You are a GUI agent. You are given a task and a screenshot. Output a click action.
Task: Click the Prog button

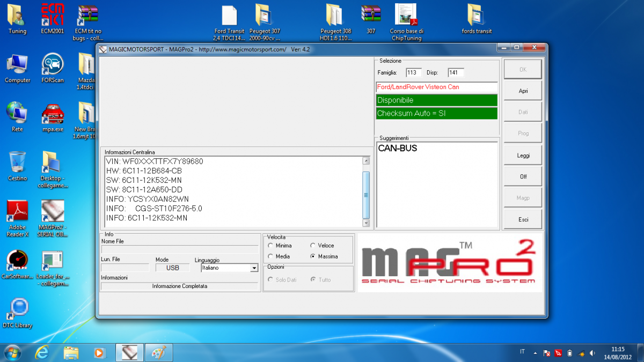(523, 134)
